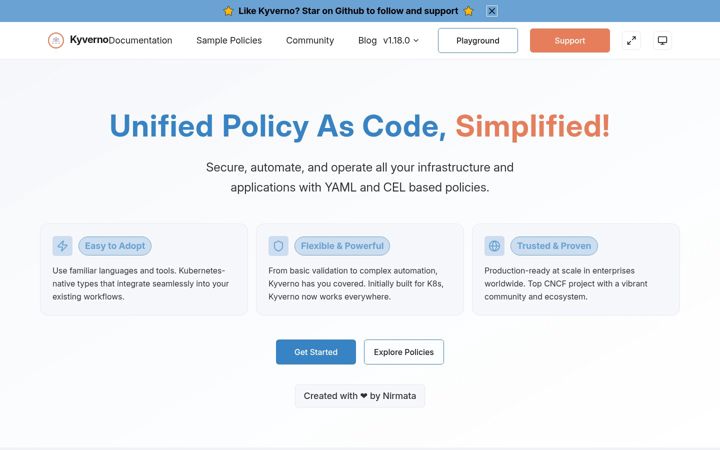This screenshot has width=720, height=450.
Task: Click the Created with by Nirmata badge
Action: (x=360, y=396)
